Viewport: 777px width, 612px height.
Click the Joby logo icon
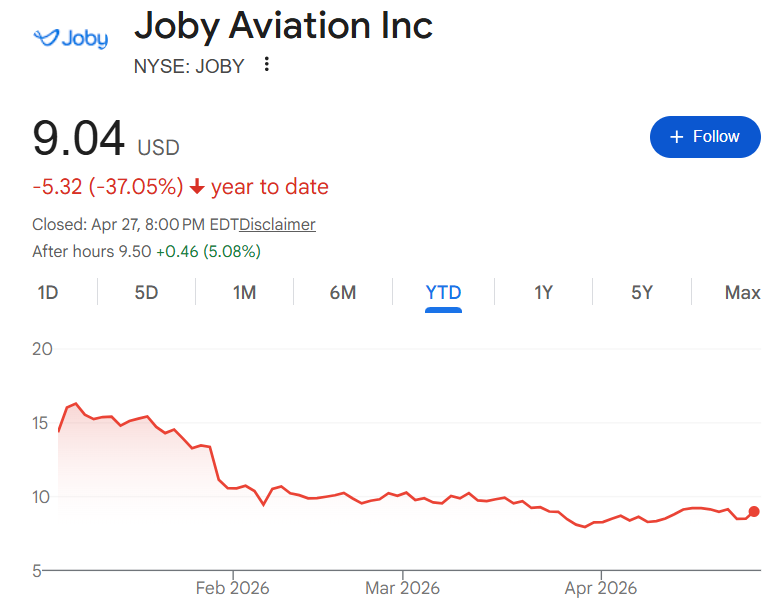(70, 39)
